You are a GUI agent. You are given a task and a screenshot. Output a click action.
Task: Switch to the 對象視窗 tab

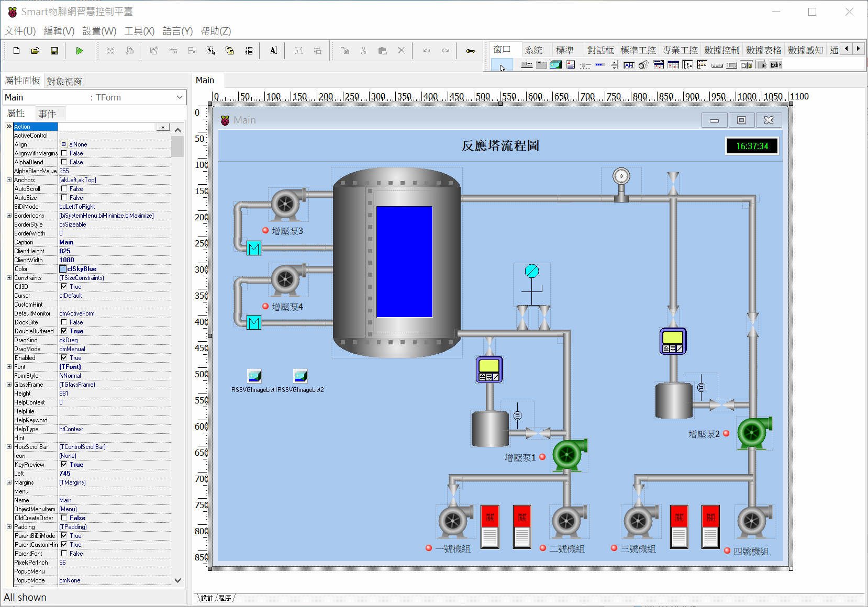64,81
